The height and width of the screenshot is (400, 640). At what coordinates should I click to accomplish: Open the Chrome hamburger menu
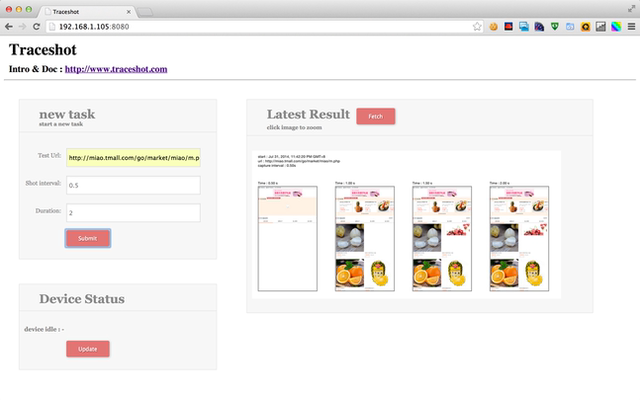(x=631, y=27)
